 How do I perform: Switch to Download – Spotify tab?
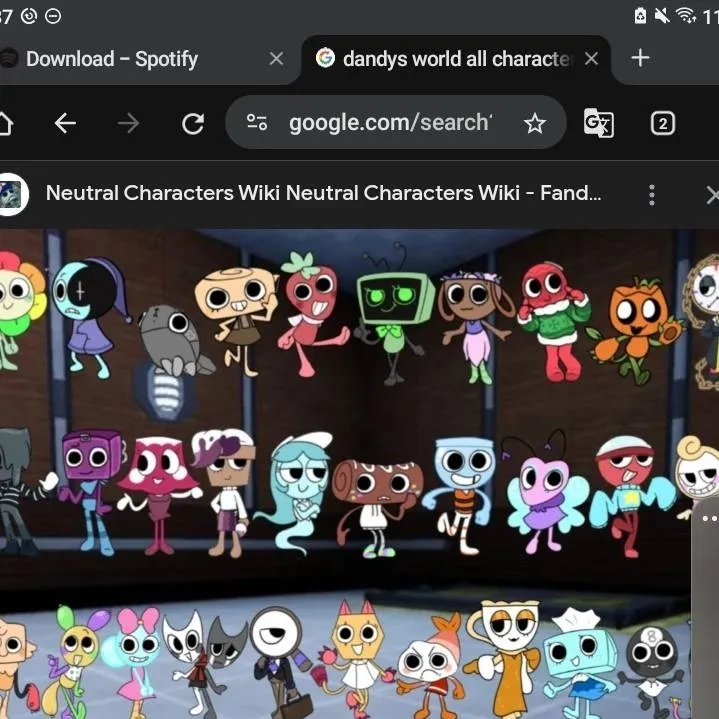pos(112,59)
